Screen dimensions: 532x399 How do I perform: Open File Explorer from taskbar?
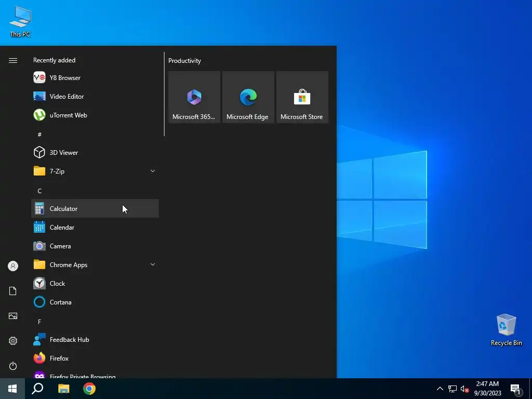[63, 389]
